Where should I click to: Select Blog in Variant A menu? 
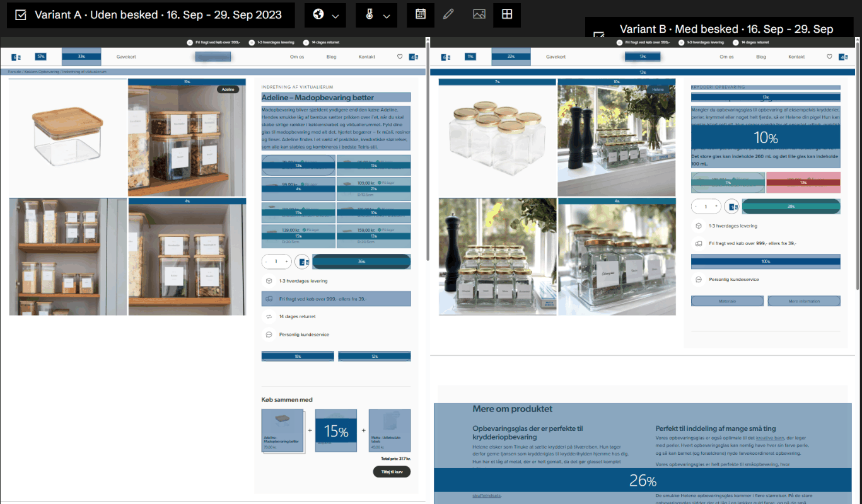click(x=332, y=57)
